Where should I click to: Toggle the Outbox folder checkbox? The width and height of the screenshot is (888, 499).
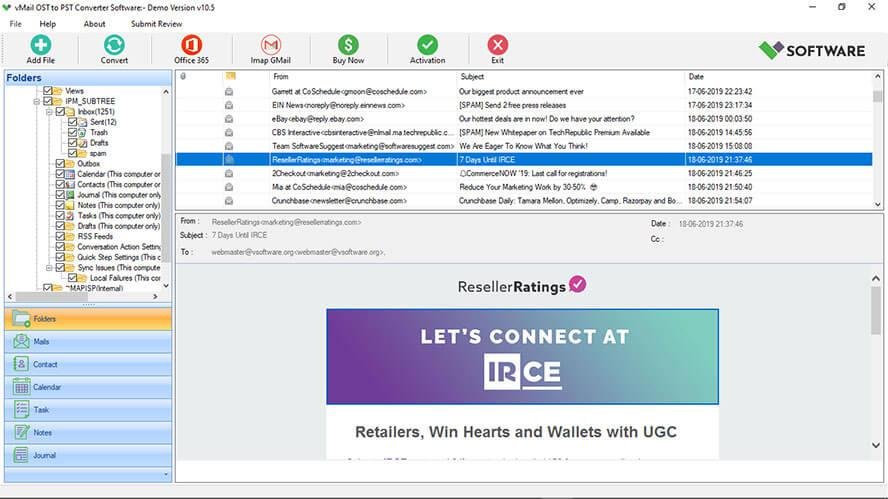pyautogui.click(x=61, y=164)
